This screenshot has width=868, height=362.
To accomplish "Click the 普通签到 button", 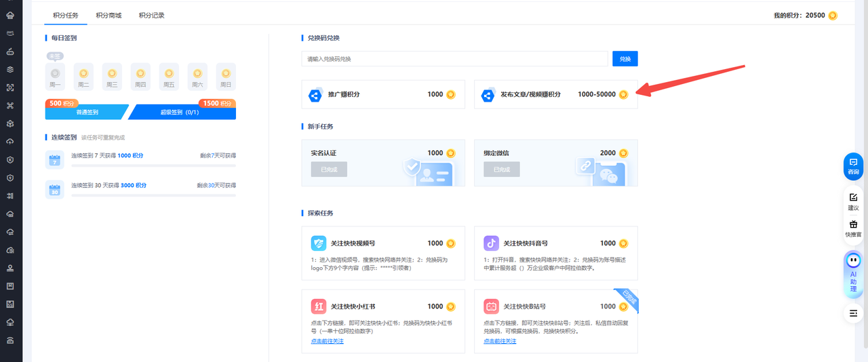I will point(86,112).
